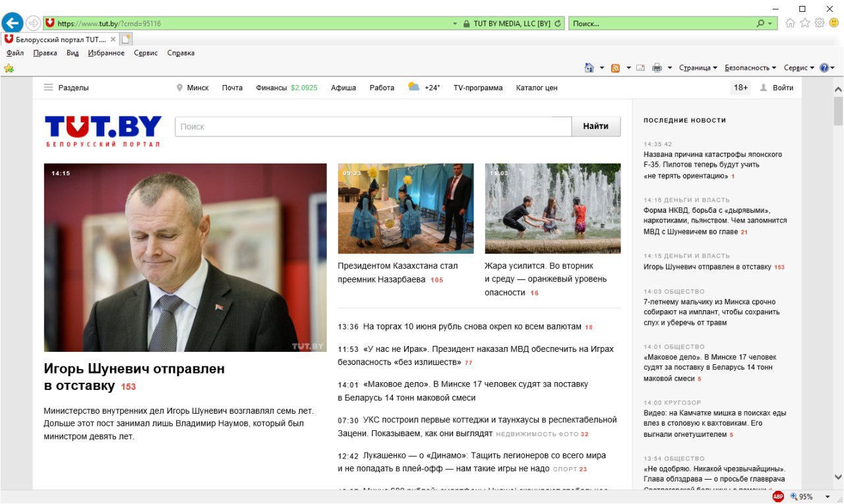Viewport: 844px width, 504px height.
Task: Click the refresh icon in address bar
Action: [559, 24]
